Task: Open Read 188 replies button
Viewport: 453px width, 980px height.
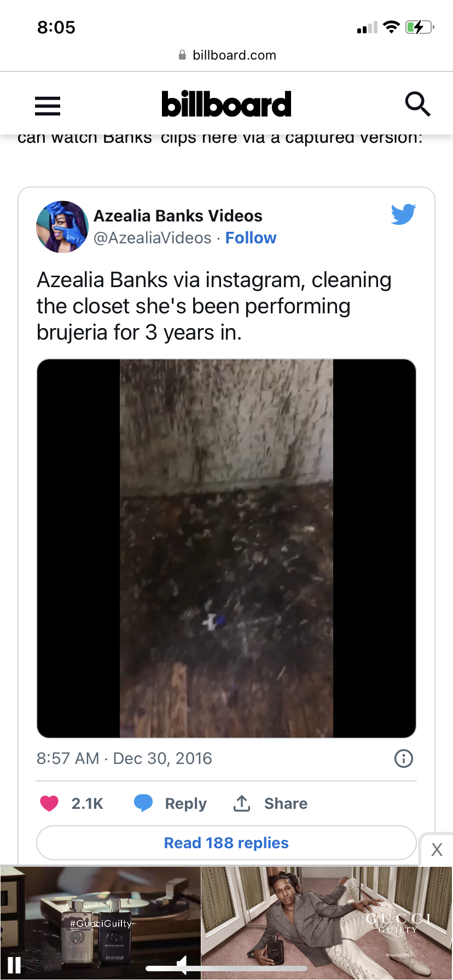Action: [x=226, y=843]
